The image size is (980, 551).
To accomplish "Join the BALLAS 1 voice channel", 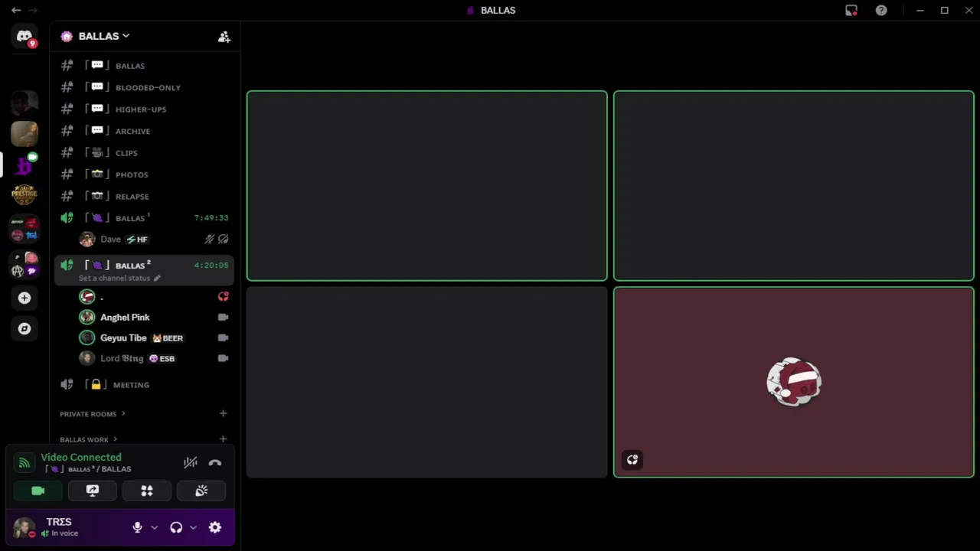I will (144, 218).
